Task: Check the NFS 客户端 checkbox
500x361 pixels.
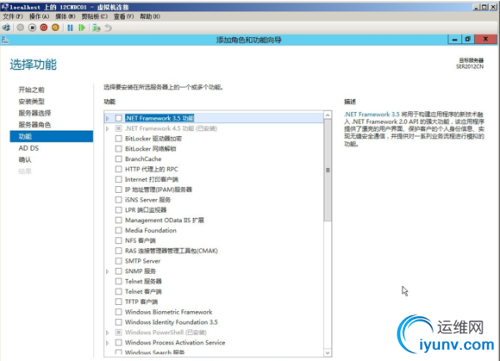Action: click(118, 240)
